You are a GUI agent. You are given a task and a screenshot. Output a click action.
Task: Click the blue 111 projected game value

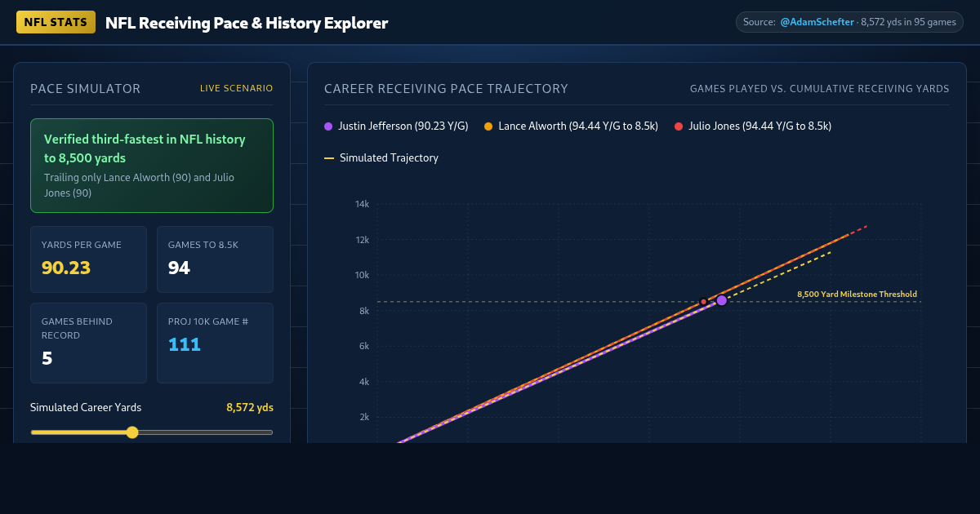click(185, 344)
